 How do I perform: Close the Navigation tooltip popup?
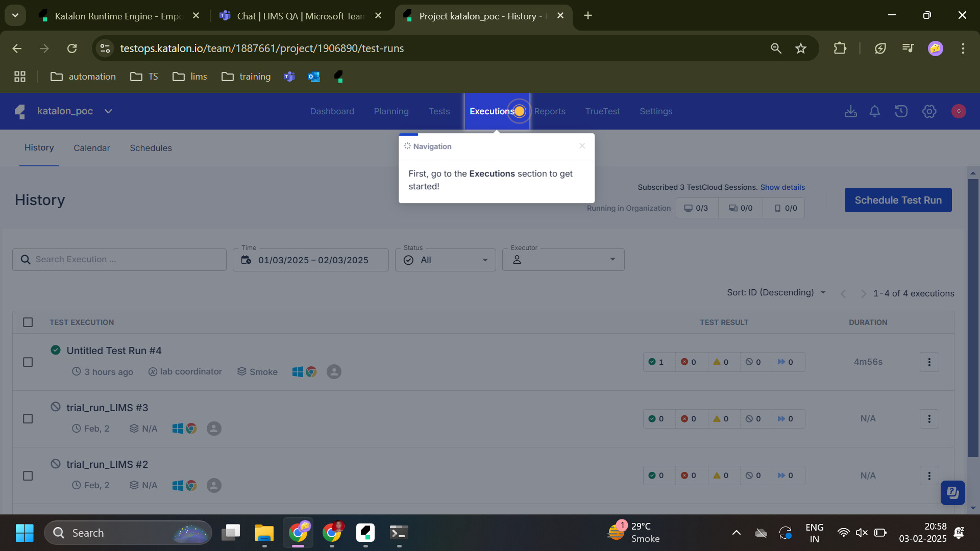(x=582, y=146)
